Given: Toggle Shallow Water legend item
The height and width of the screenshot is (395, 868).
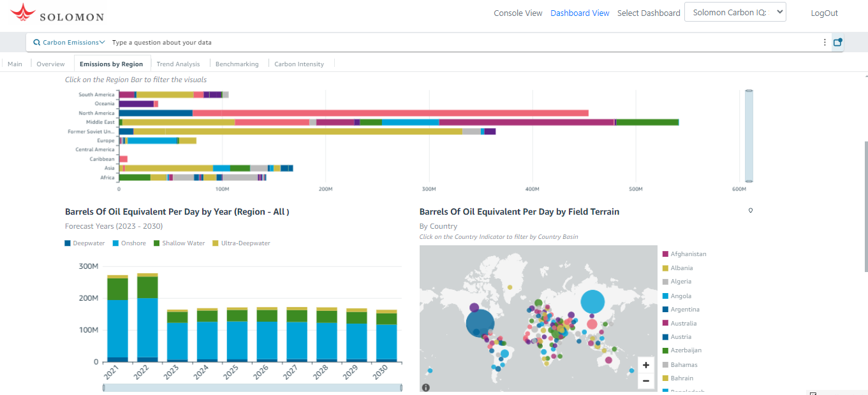Looking at the screenshot, I should point(179,243).
